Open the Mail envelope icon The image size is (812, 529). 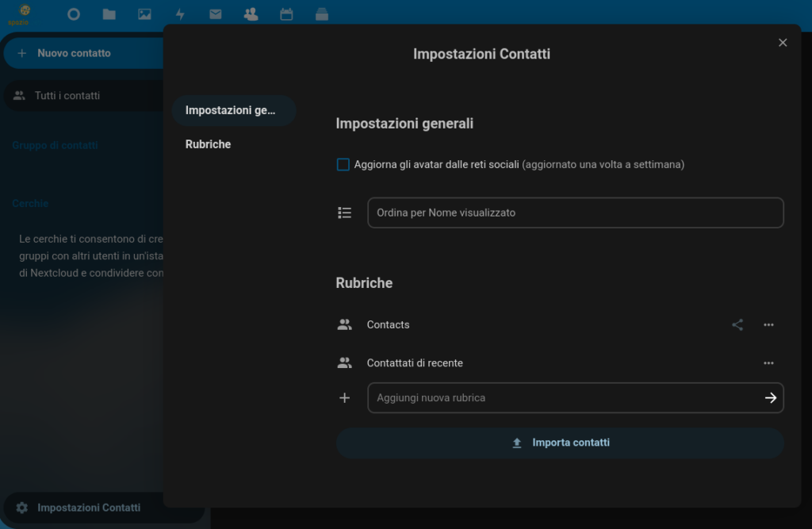215,14
